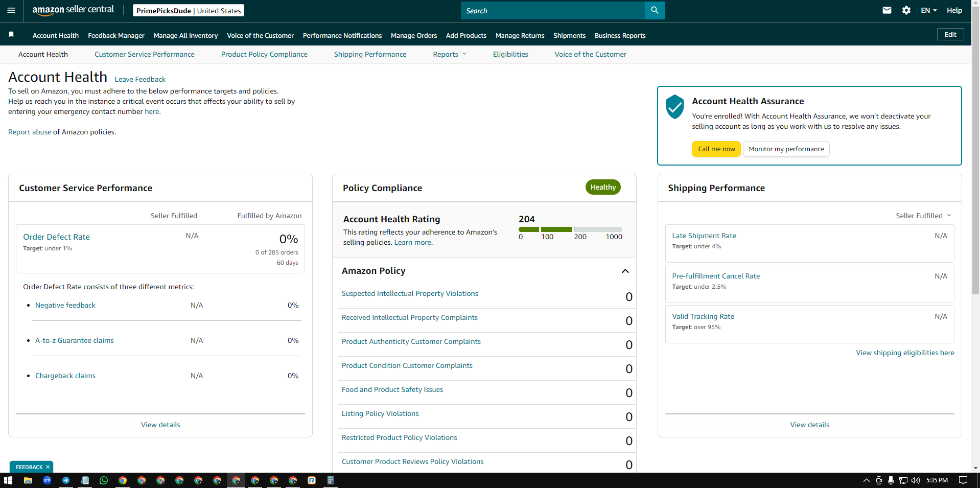Open Listing Policy Violations link
The height and width of the screenshot is (488, 980).
380,413
